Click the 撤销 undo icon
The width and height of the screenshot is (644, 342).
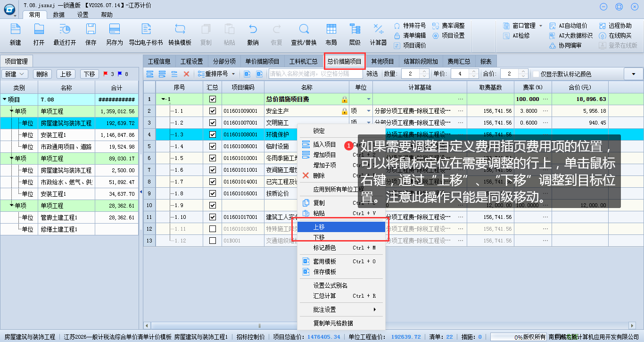pos(253,29)
